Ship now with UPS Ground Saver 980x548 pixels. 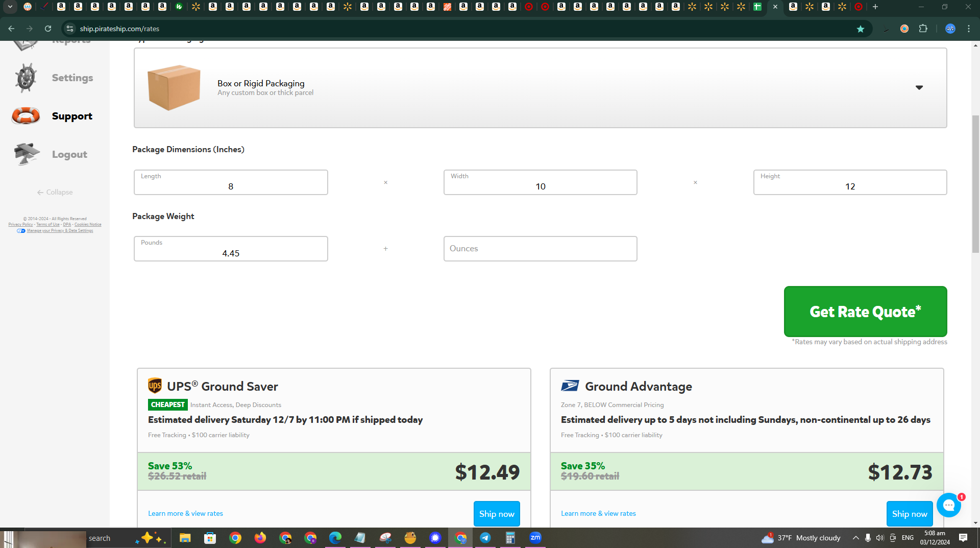[497, 514]
